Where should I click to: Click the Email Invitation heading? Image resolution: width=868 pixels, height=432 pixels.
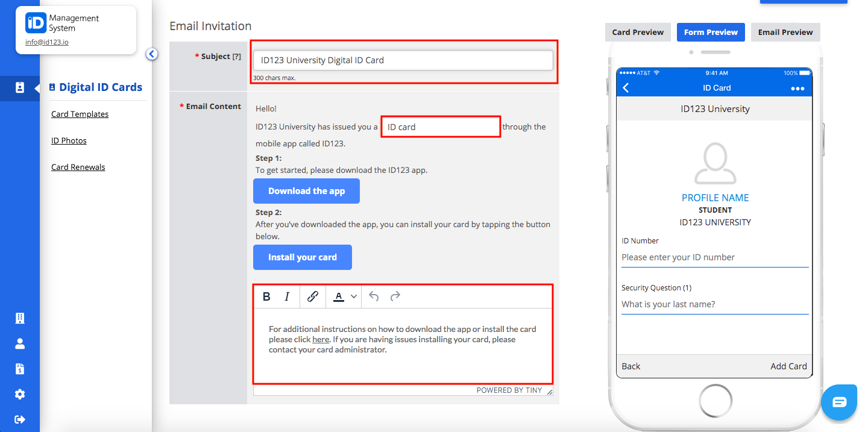click(210, 26)
